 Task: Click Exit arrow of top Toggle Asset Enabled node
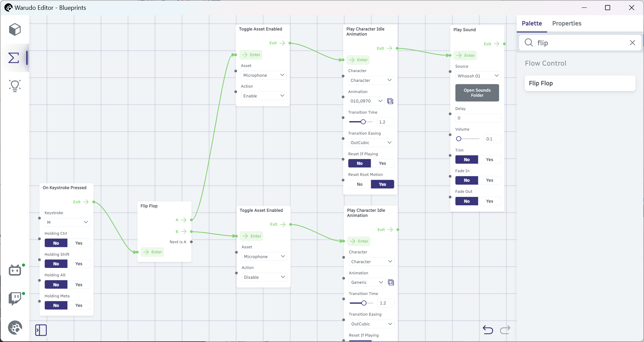click(282, 43)
